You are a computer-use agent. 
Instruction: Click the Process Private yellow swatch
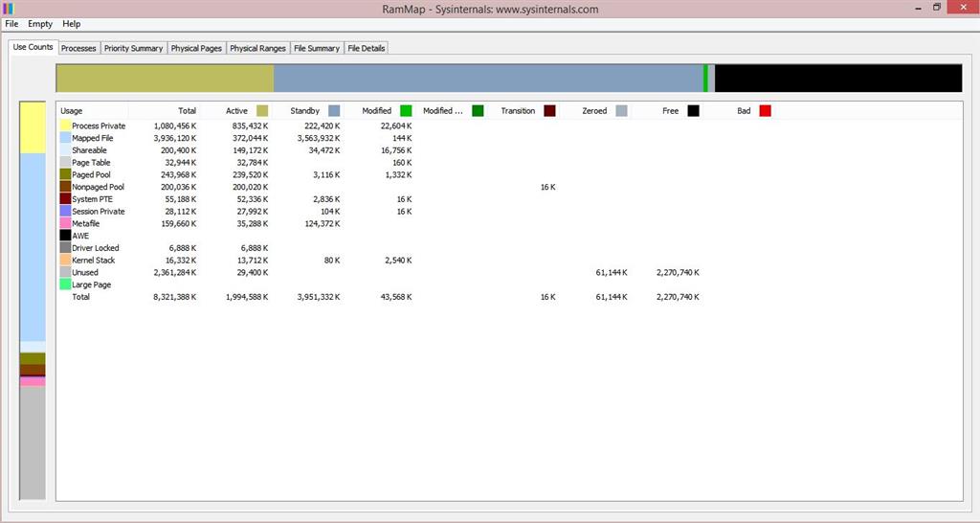[x=65, y=125]
